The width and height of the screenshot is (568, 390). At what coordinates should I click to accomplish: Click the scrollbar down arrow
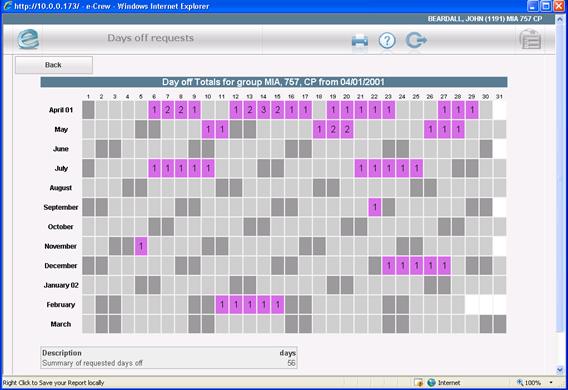(x=560, y=370)
